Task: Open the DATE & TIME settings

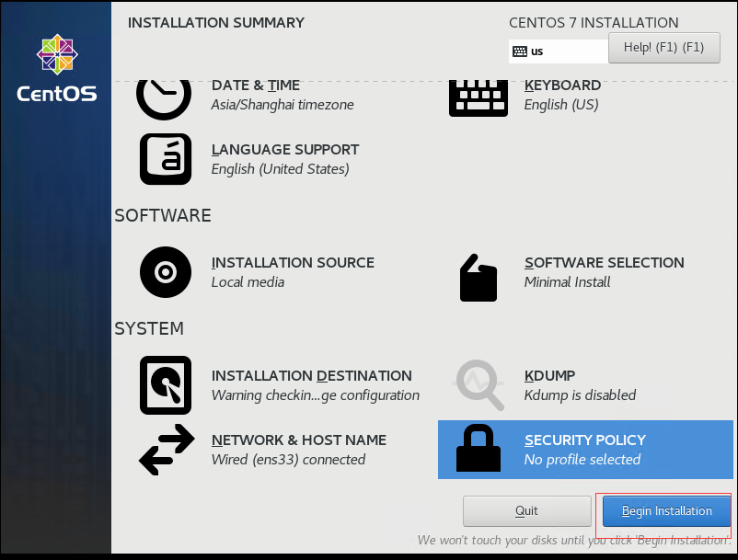Action: tap(256, 86)
